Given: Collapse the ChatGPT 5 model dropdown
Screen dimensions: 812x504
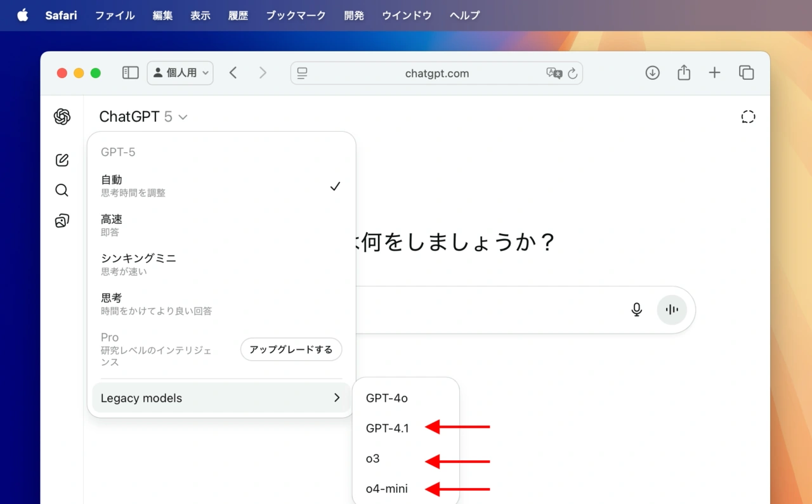Looking at the screenshot, I should point(143,117).
